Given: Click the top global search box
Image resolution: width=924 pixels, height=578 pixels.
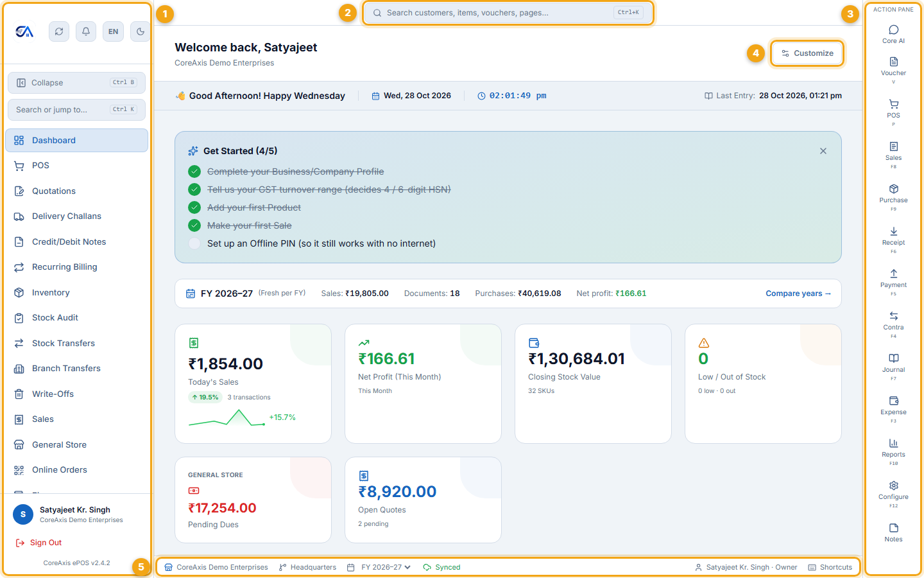Looking at the screenshot, I should (x=508, y=13).
